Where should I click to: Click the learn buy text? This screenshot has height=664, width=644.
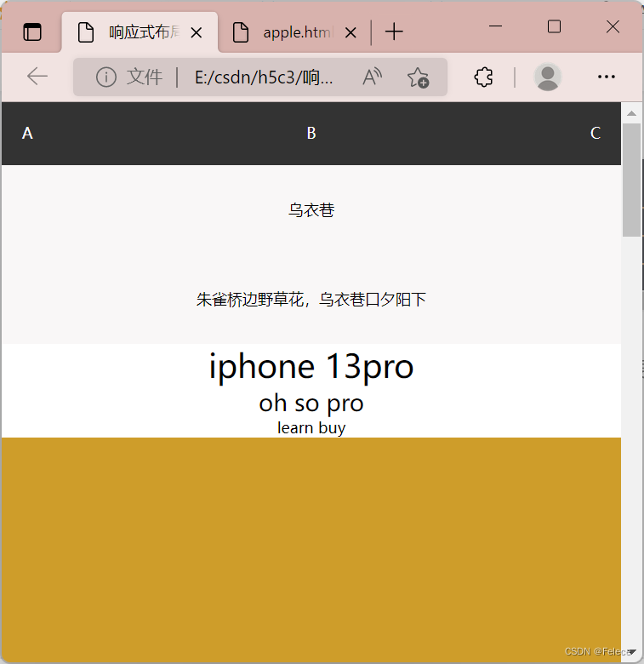coord(311,427)
